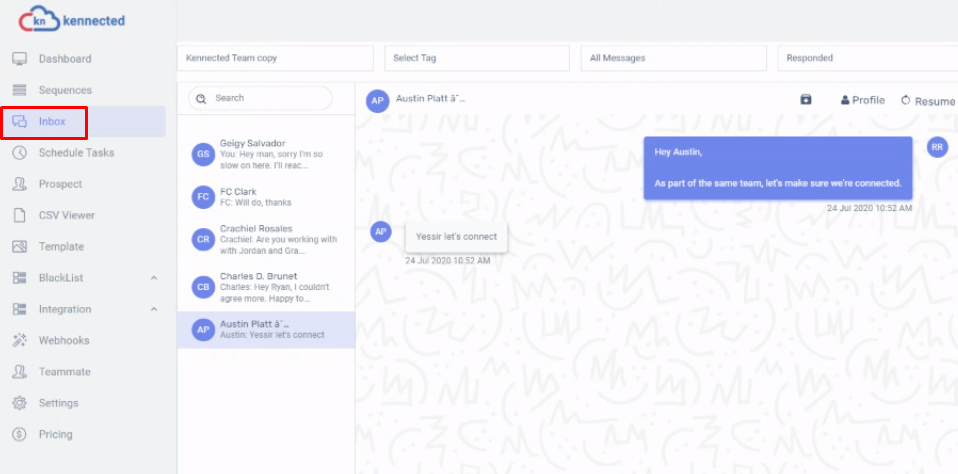Click the Settings gear icon
Image resolution: width=958 pixels, height=474 pixels.
pos(20,403)
